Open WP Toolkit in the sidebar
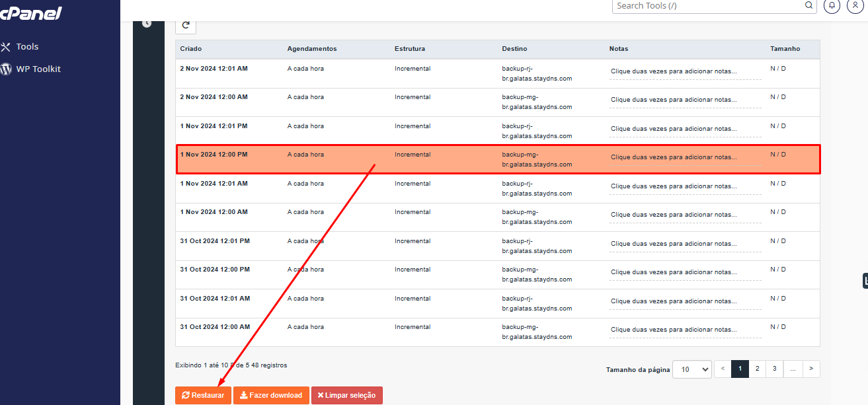 pyautogui.click(x=38, y=69)
